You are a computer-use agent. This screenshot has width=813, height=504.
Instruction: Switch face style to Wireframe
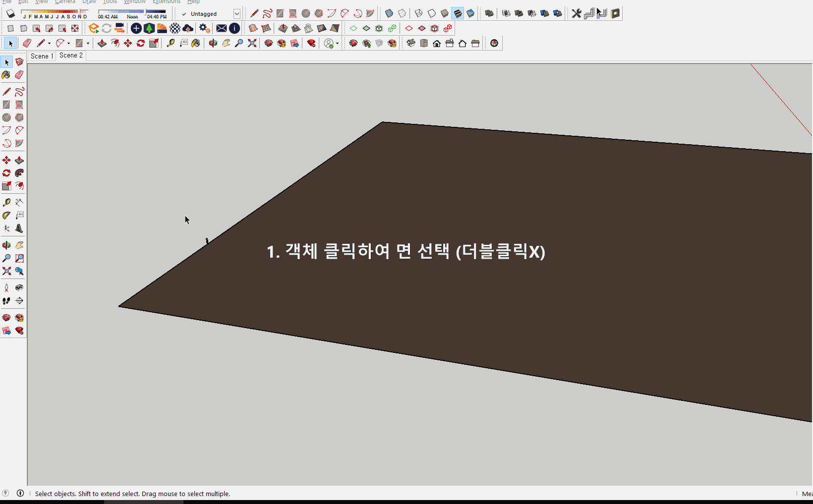[x=418, y=13]
